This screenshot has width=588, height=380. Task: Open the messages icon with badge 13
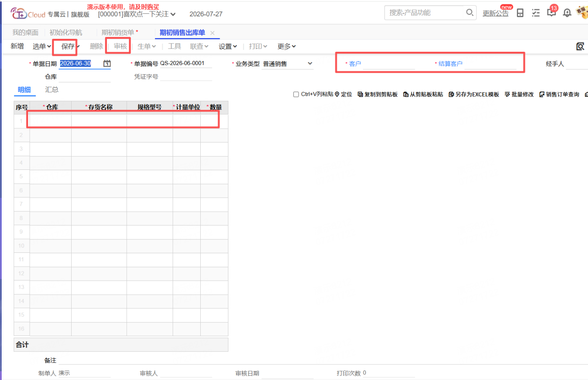[x=551, y=13]
